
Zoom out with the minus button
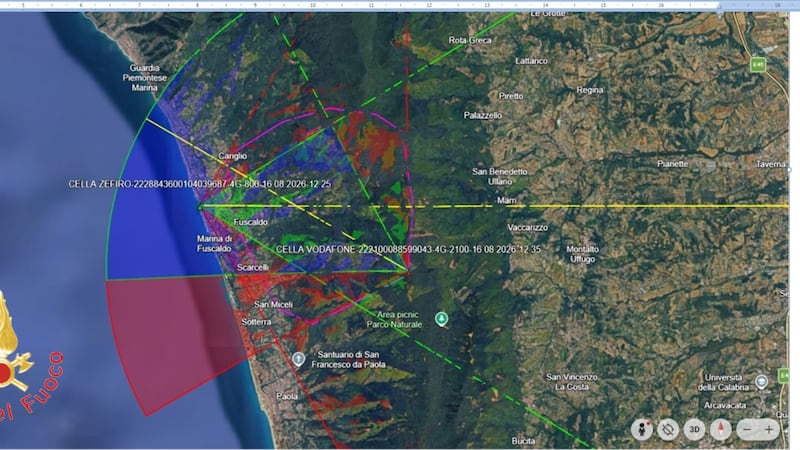click(747, 430)
